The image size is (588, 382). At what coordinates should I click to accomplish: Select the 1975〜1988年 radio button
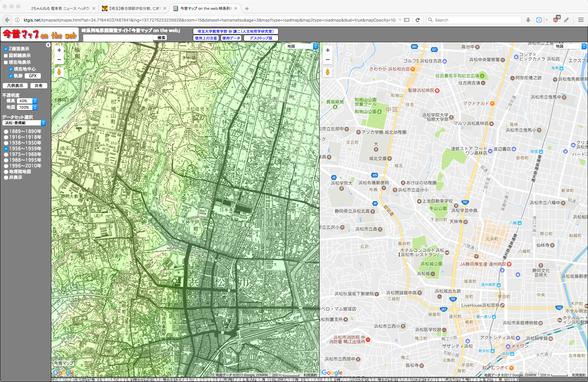6,155
